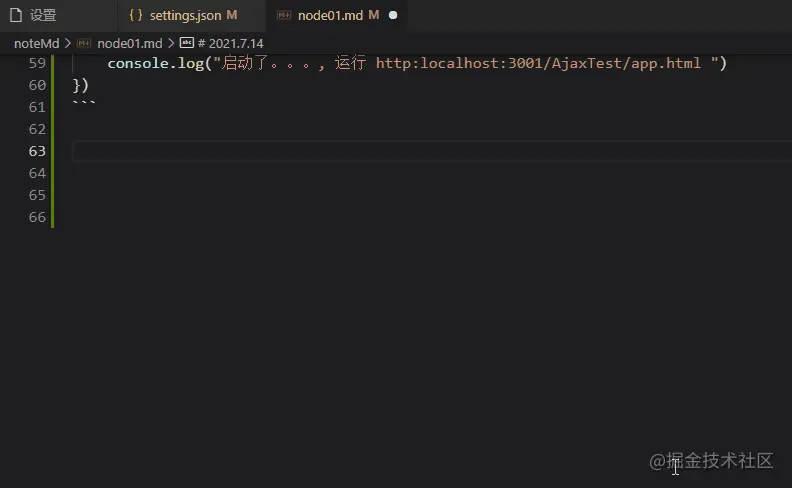Viewport: 792px width, 488px height.
Task: Click the unsaved dot on node01.md tab
Action: click(x=393, y=16)
